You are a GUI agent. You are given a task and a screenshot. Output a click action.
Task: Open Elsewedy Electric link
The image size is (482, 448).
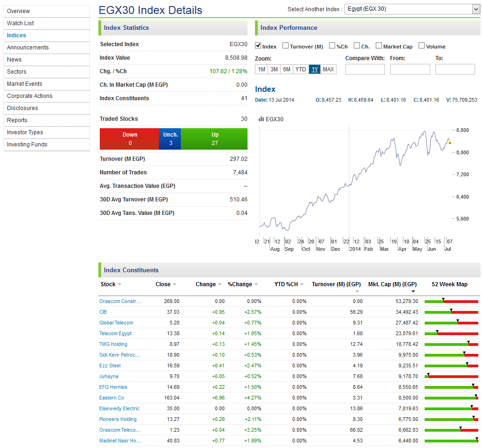point(119,409)
